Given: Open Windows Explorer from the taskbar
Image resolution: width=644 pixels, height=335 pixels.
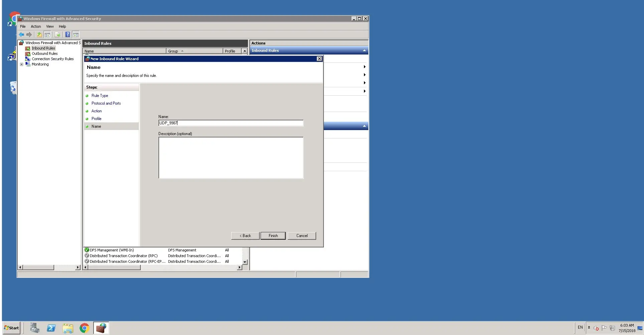Looking at the screenshot, I should tap(68, 328).
